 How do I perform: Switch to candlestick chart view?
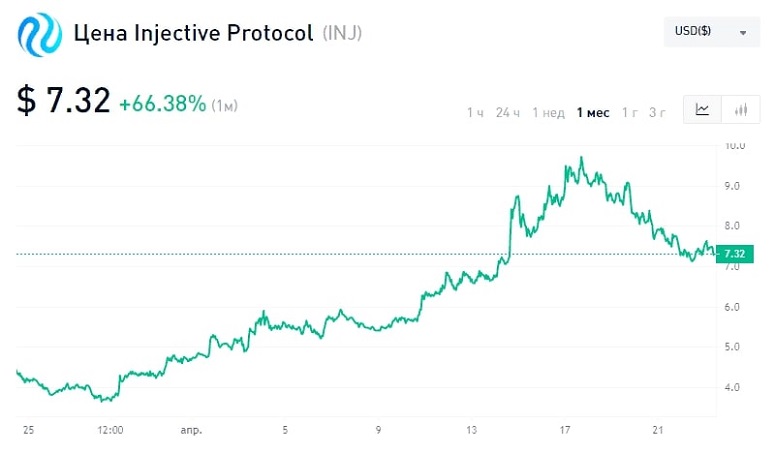741,110
